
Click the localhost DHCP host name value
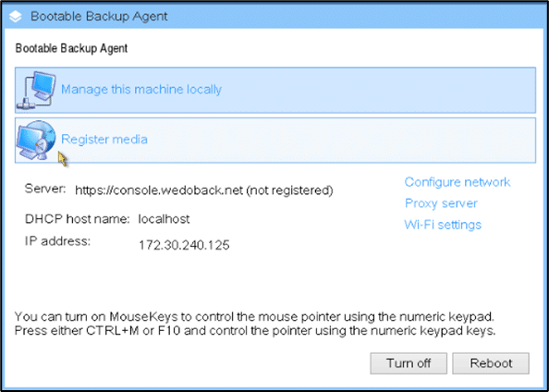164,219
